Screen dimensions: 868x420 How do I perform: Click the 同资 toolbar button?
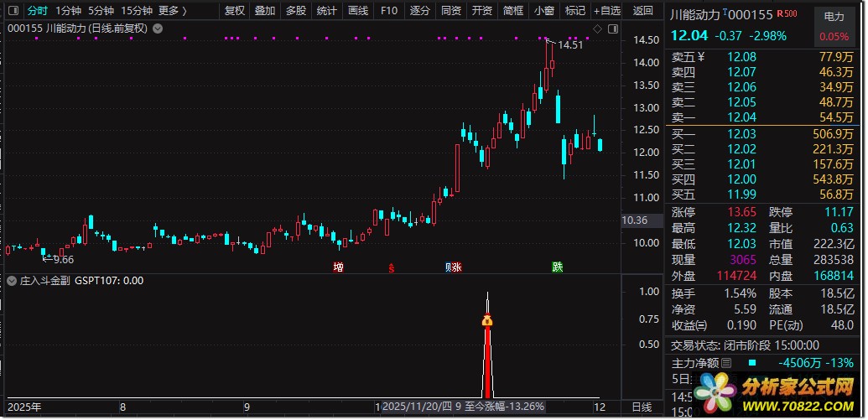click(x=451, y=11)
